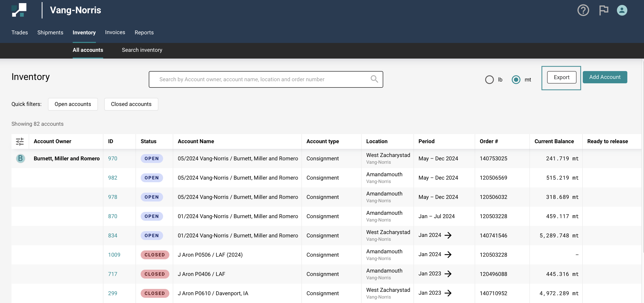
Task: Open the table column settings icon
Action: [20, 141]
